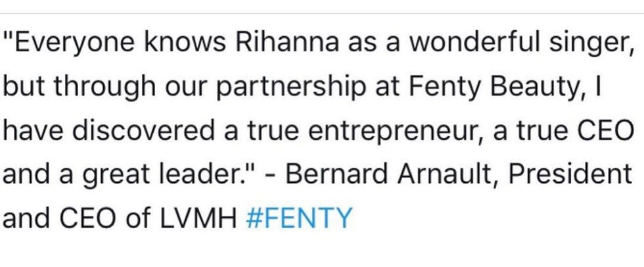Image resolution: width=644 pixels, height=267 pixels.
Task: Click the name Rihanna in the quote
Action: click(287, 43)
